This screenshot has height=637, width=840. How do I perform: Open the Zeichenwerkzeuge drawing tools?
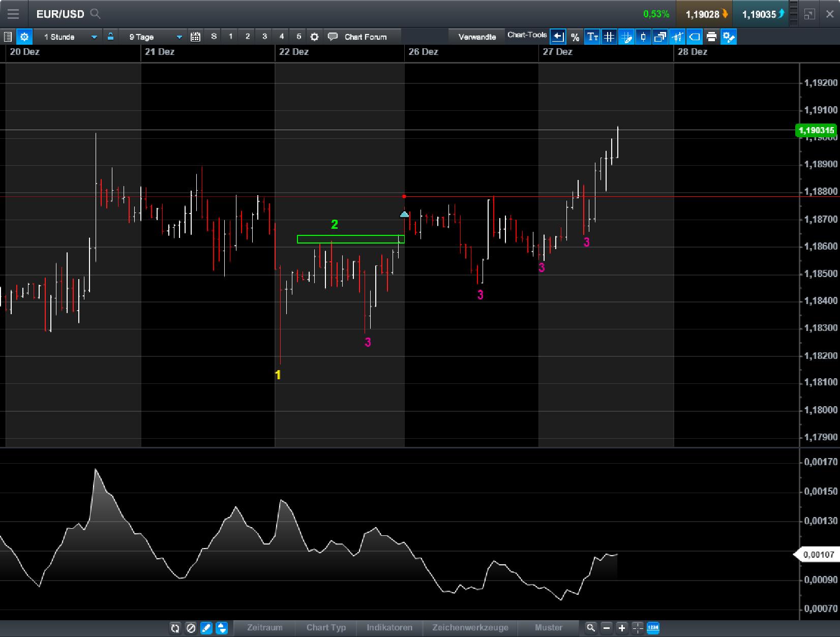pyautogui.click(x=470, y=628)
